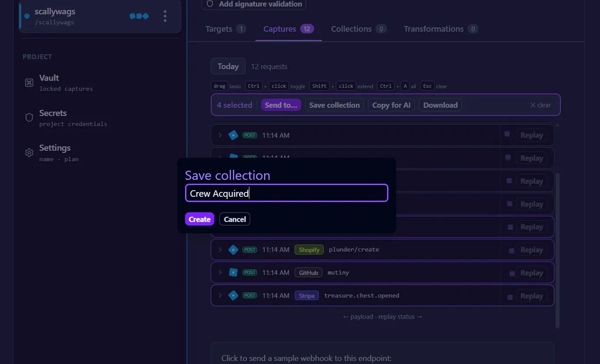Viewport: 600px width, 364px height.
Task: Click the payload · replay status hint
Action: point(382,317)
